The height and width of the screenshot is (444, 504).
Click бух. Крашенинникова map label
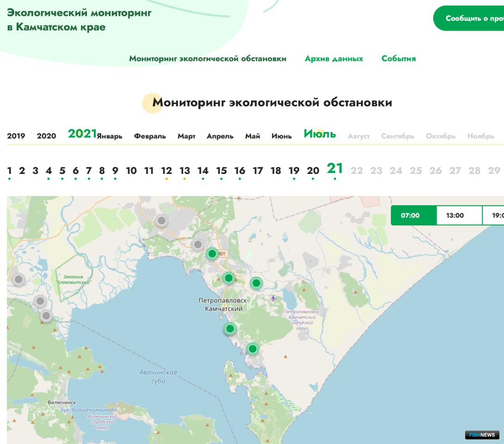[89, 410]
